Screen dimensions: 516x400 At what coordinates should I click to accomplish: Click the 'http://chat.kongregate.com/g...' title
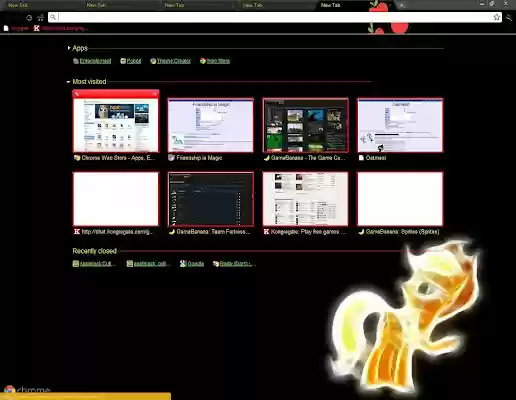118,232
